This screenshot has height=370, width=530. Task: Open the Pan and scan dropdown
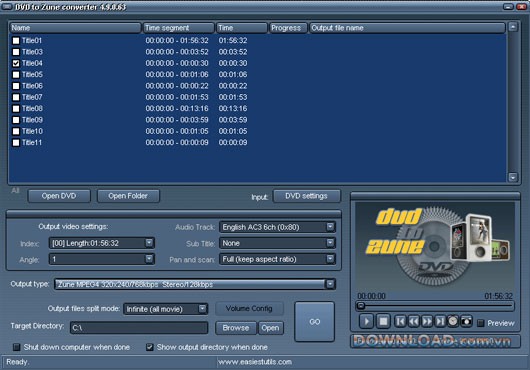tap(330, 259)
